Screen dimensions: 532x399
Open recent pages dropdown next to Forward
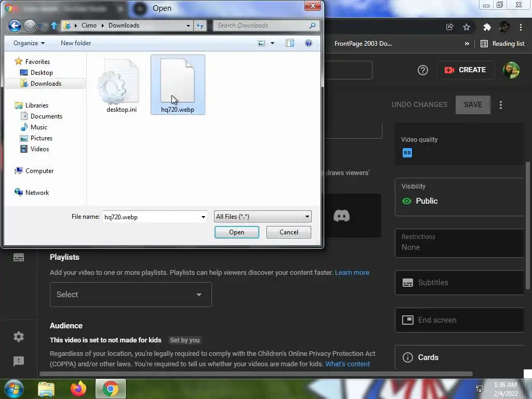[40, 26]
